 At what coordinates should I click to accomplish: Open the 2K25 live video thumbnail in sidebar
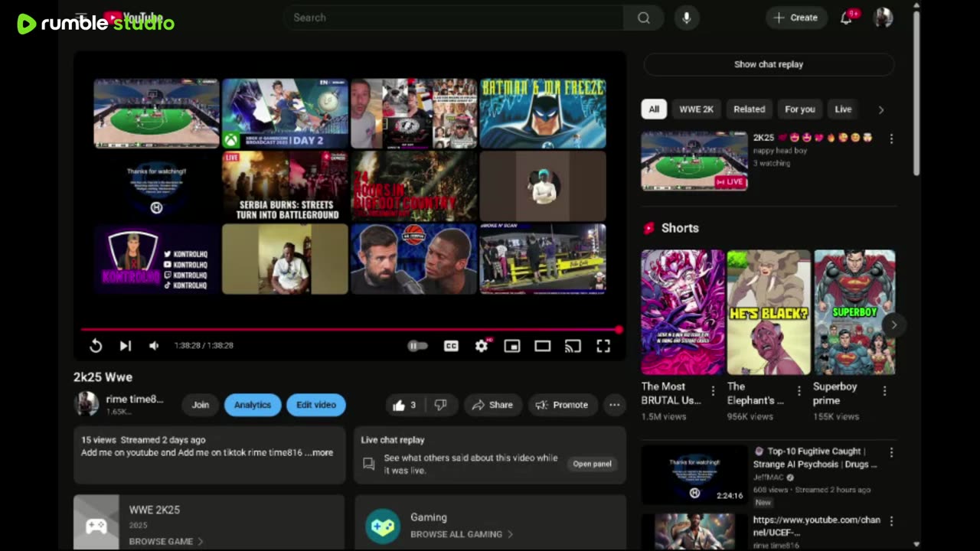point(694,161)
